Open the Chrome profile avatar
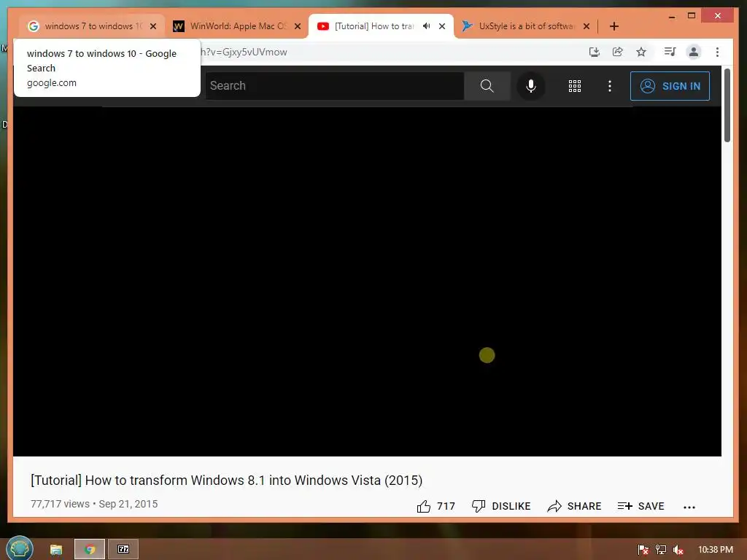This screenshot has height=560, width=747. click(694, 52)
